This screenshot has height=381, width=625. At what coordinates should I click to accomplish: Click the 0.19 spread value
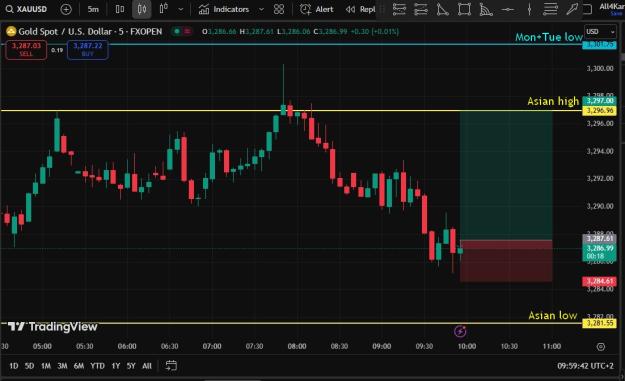(x=57, y=50)
